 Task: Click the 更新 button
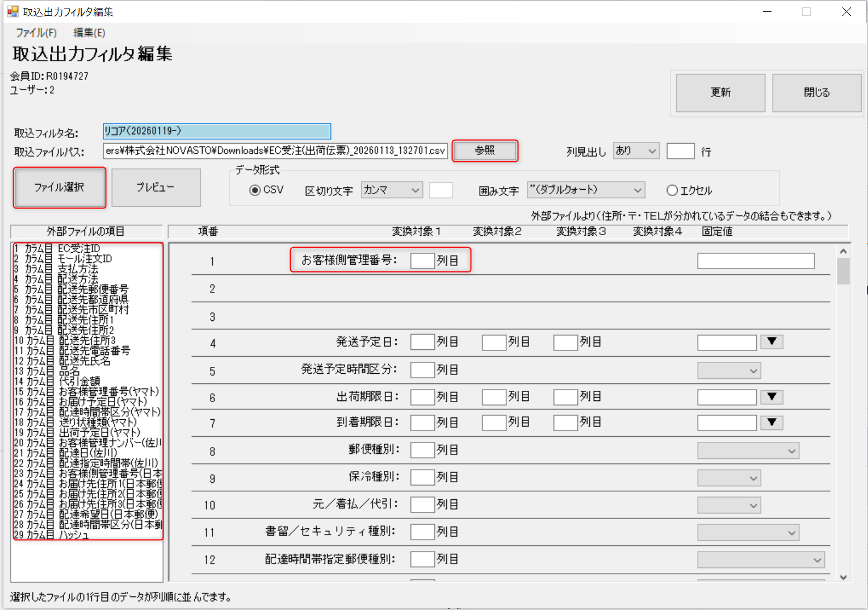(720, 93)
